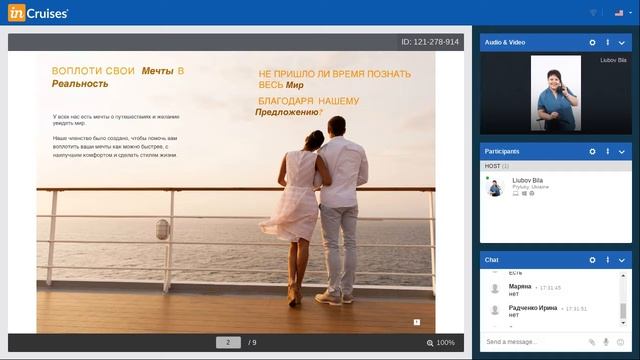Image resolution: width=640 pixels, height=360 pixels.
Task: Click the Send a message input field
Action: pos(535,342)
